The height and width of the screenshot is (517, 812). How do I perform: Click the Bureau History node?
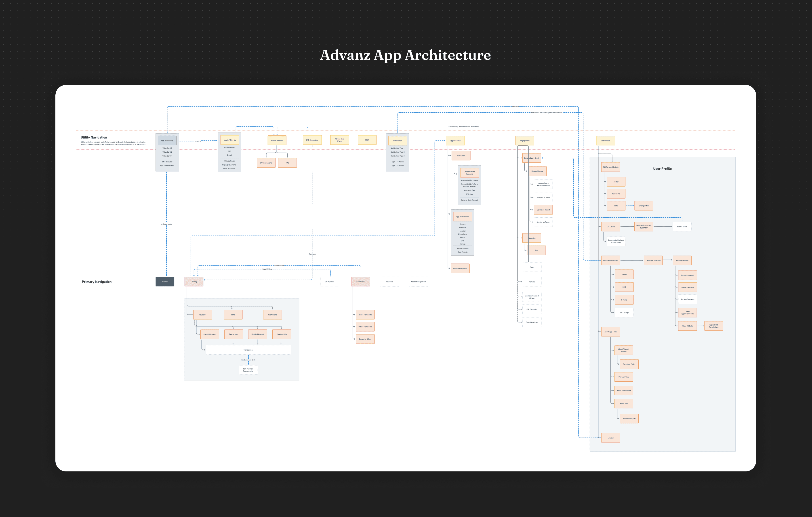click(537, 171)
